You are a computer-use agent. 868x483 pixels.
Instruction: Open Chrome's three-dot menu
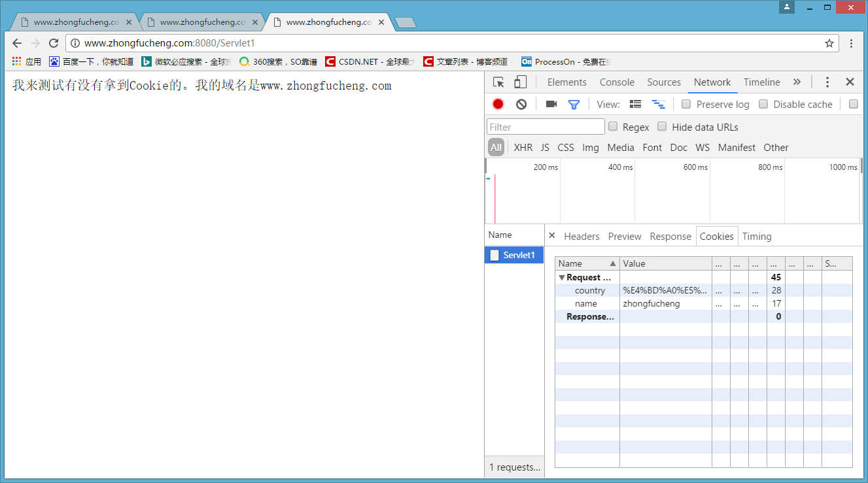tap(851, 43)
